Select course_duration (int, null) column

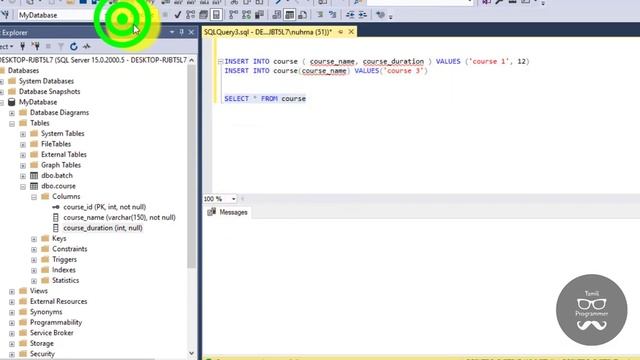[x=102, y=228]
